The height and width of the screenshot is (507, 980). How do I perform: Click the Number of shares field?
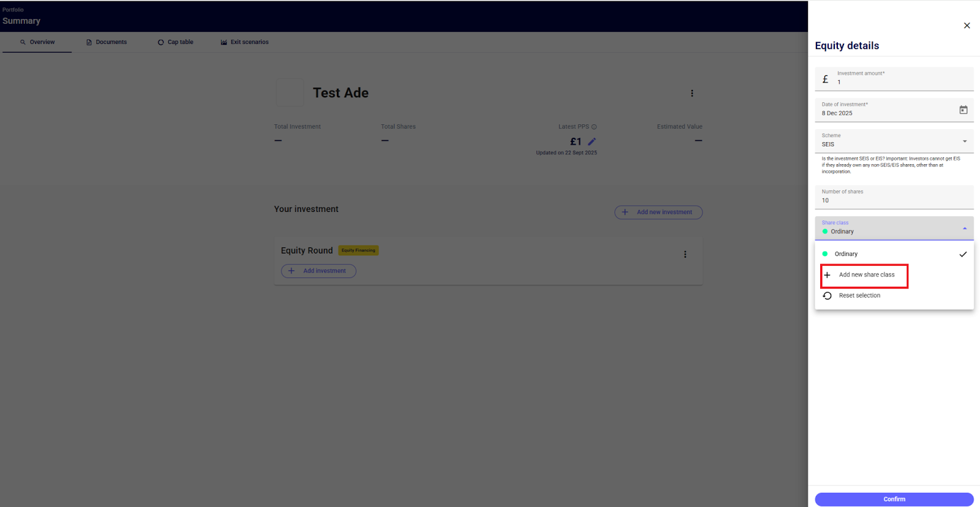point(893,200)
